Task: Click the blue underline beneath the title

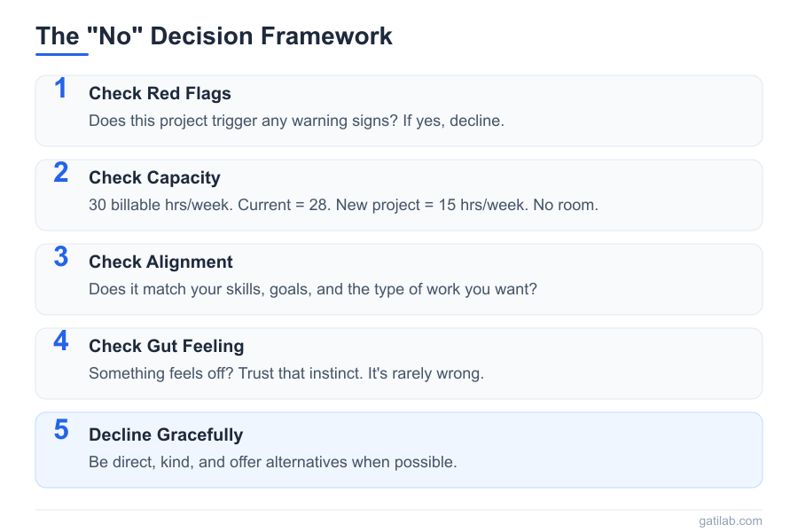Action: tap(62, 54)
